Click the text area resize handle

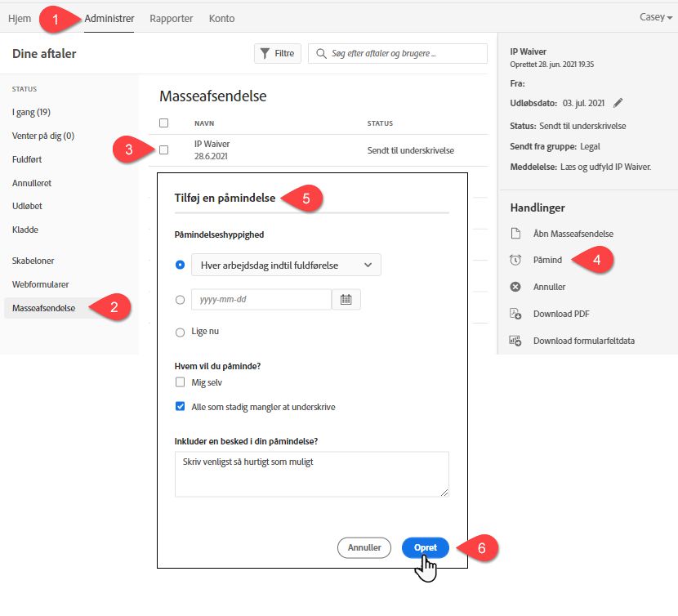[444, 493]
